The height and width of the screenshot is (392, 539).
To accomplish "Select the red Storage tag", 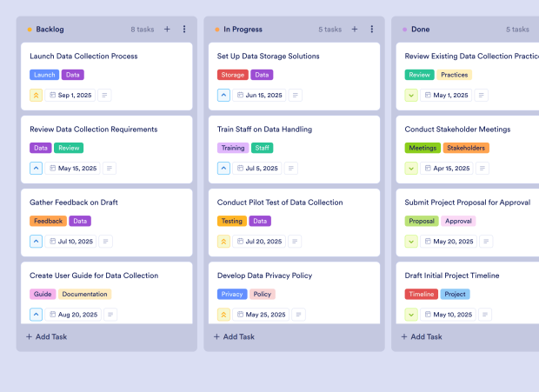I will point(232,75).
